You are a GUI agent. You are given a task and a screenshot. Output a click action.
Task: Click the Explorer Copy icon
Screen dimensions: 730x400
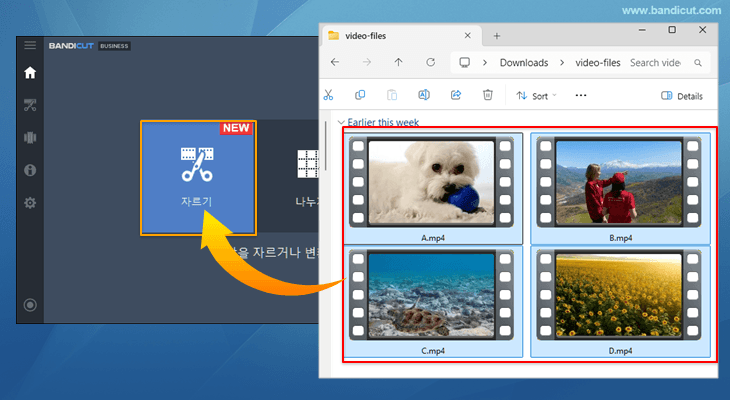360,95
